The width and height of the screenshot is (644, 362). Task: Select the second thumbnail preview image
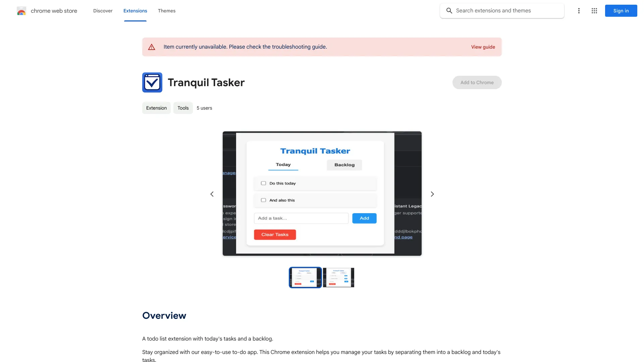point(338,277)
